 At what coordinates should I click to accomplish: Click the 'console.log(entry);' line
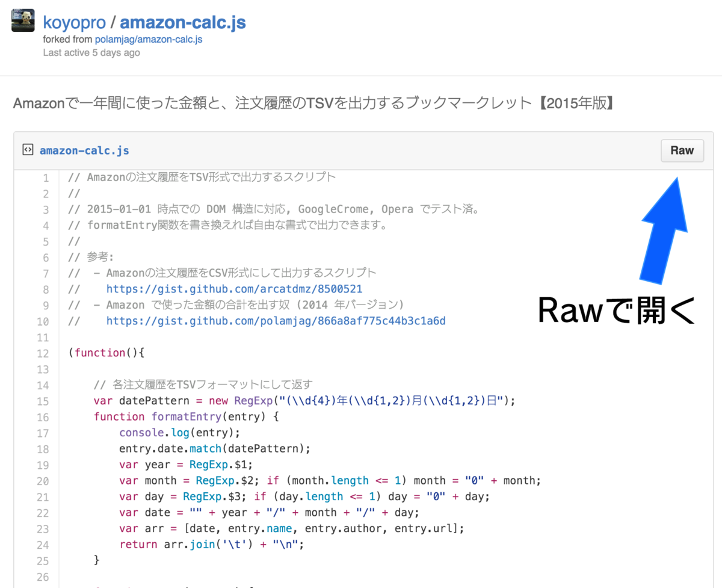(x=180, y=433)
